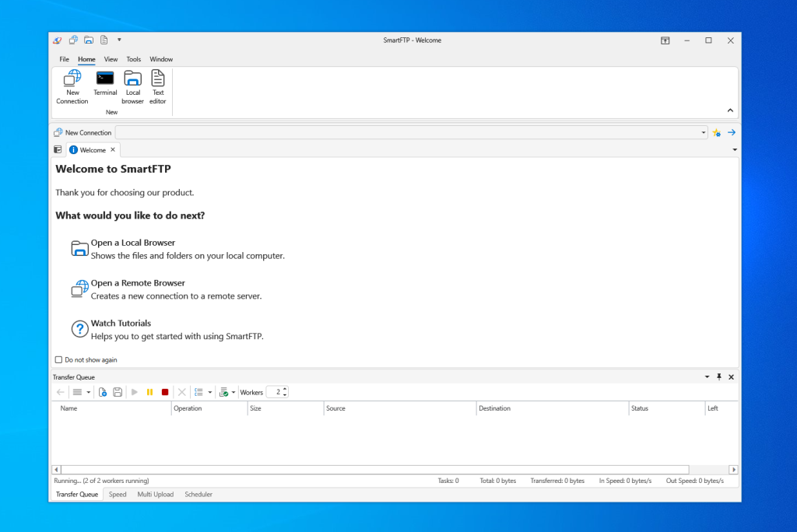
Task: Increase Workers count with the stepper
Action: [284, 389]
